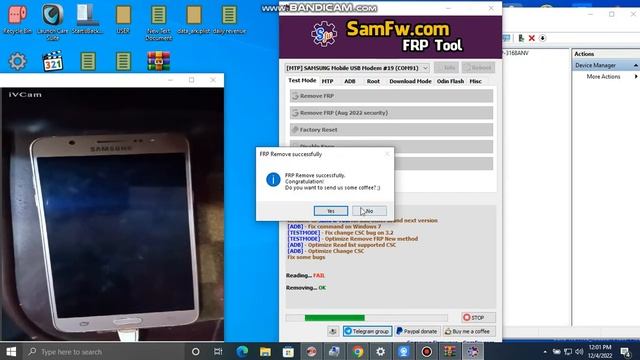Open Google Chrome from the taskbar
The height and width of the screenshot is (360, 640).
(358, 351)
